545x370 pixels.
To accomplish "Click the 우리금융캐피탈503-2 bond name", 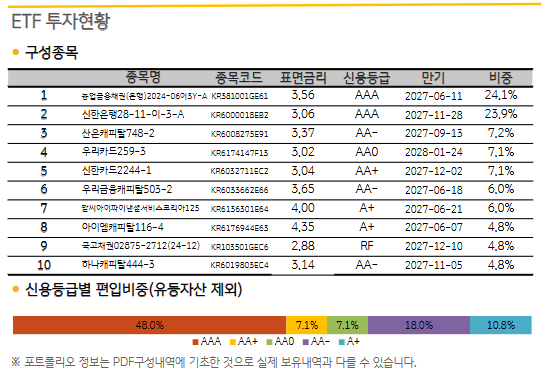I will pos(127,189).
